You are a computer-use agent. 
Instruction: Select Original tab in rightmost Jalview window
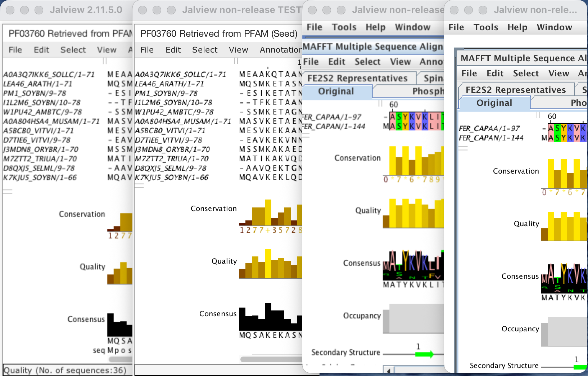point(494,103)
